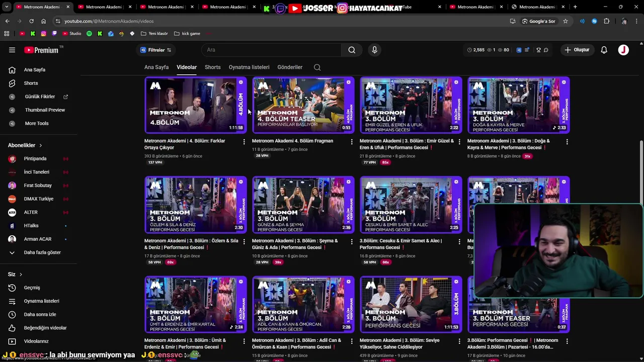Bookmark this page with the star
Image resolution: width=644 pixels, height=362 pixels.
click(x=565, y=21)
